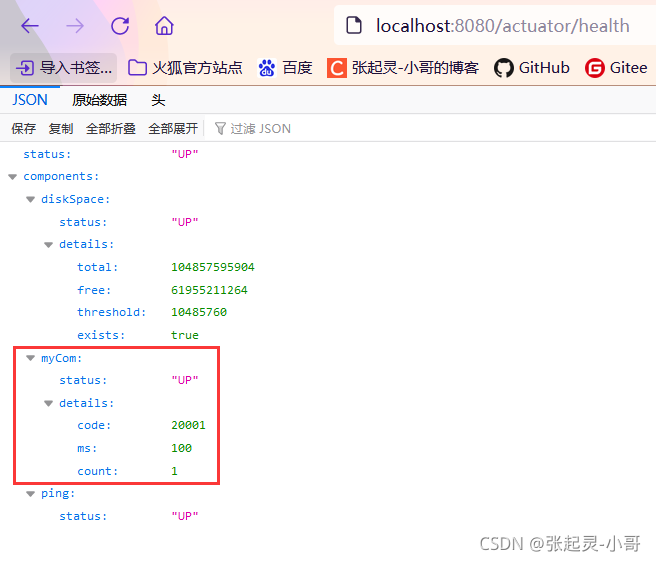Viewport: 656px width, 561px height.
Task: Select the count value 1
Action: click(174, 471)
